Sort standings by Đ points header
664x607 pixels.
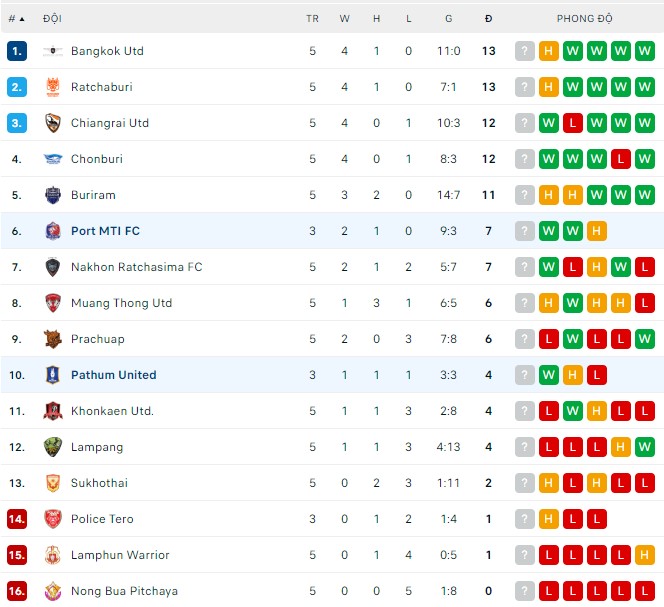(488, 18)
